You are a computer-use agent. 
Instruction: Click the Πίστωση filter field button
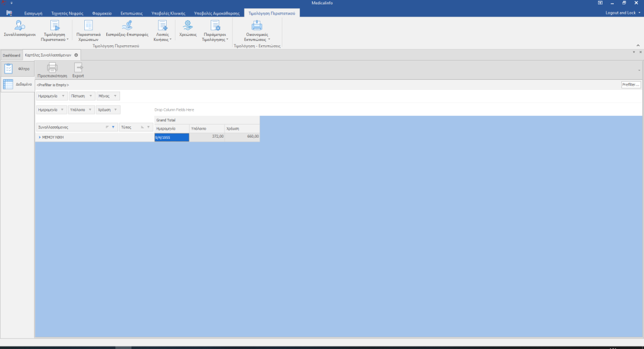pos(81,96)
